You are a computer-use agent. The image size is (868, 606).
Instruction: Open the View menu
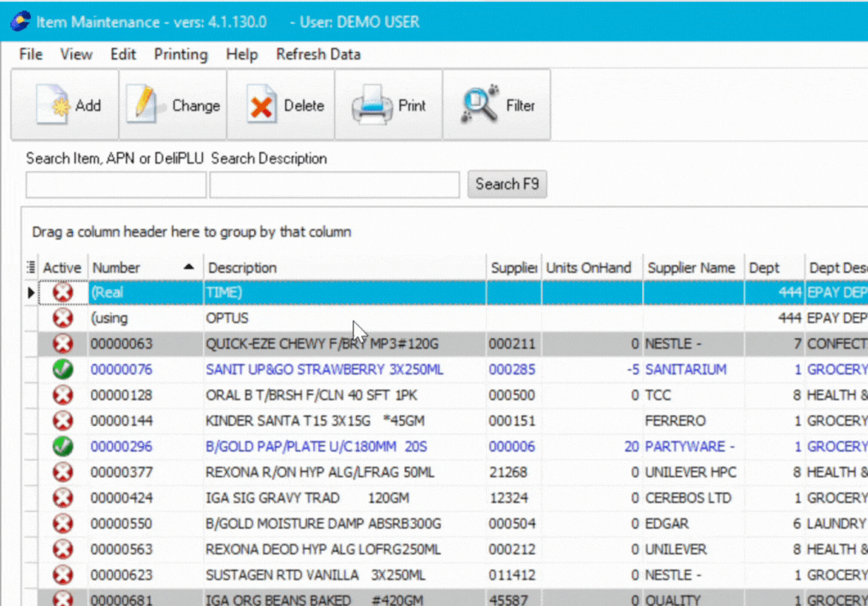pos(76,54)
